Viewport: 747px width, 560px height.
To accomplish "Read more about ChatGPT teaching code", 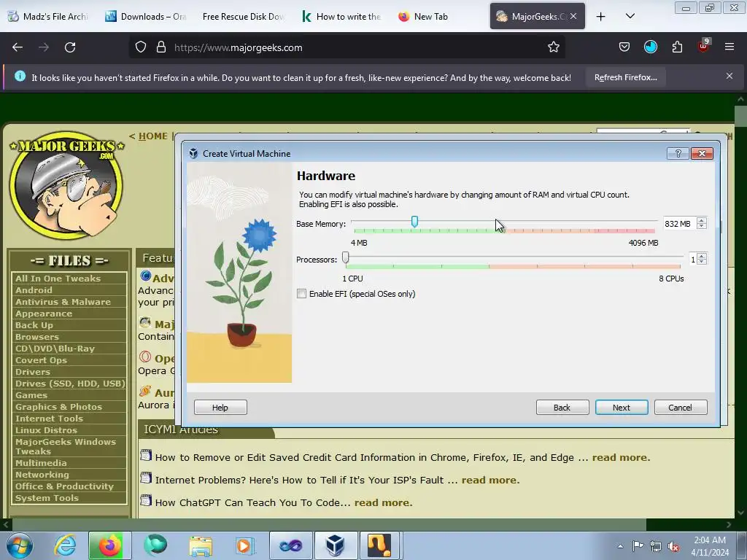I will click(x=383, y=503).
